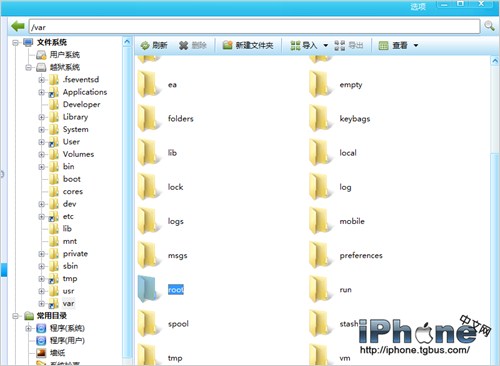Click the refresh toolbar icon
The image size is (500, 366).
point(145,45)
